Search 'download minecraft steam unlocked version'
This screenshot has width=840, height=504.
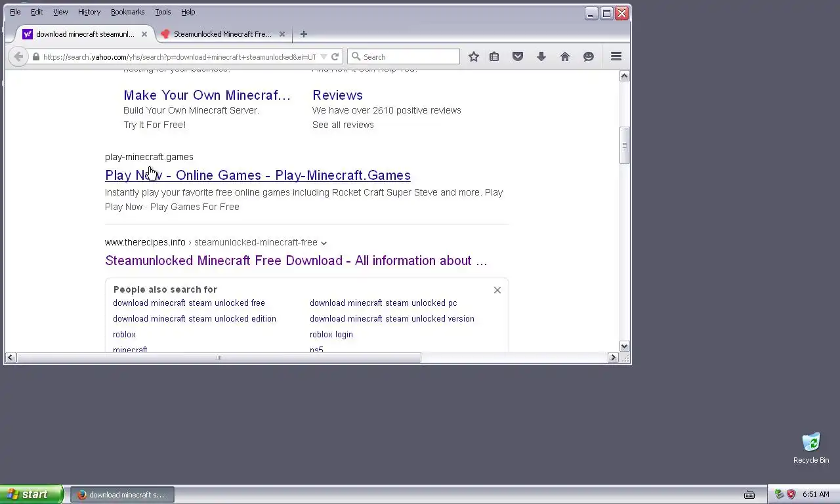pyautogui.click(x=392, y=319)
